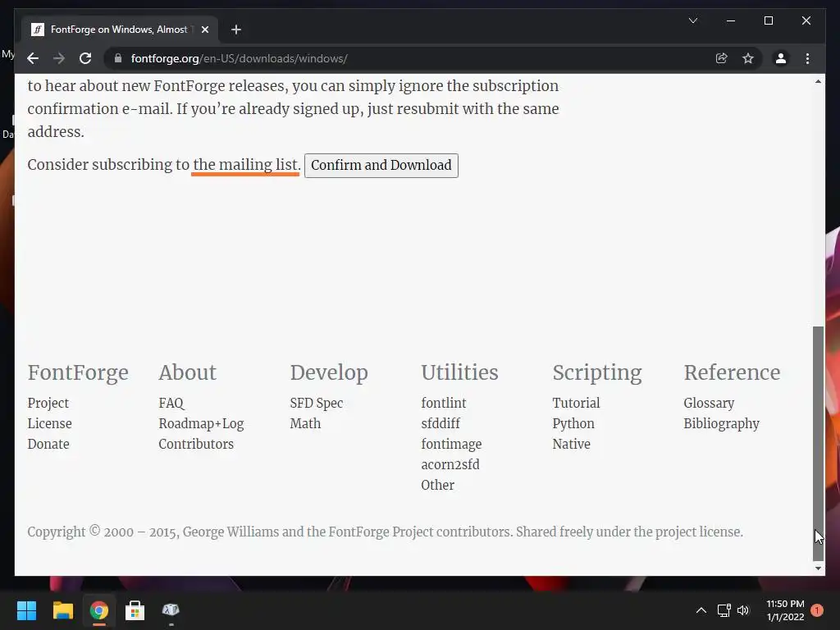Click Confirm and Download button
The width and height of the screenshot is (840, 630).
[x=381, y=165]
